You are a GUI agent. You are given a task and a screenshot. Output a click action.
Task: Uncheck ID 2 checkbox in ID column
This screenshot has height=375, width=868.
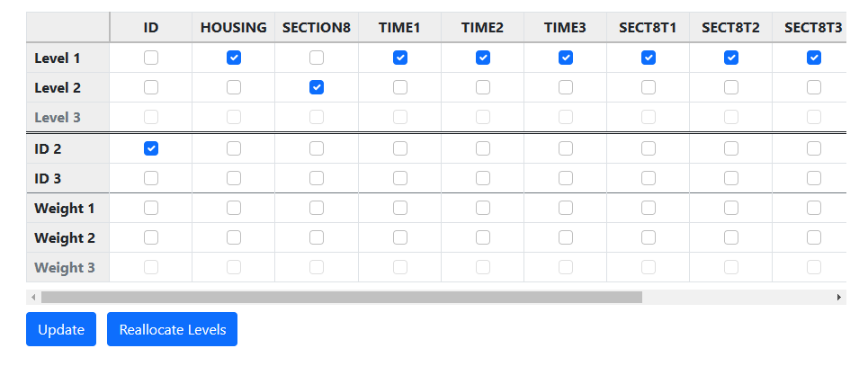tap(151, 148)
